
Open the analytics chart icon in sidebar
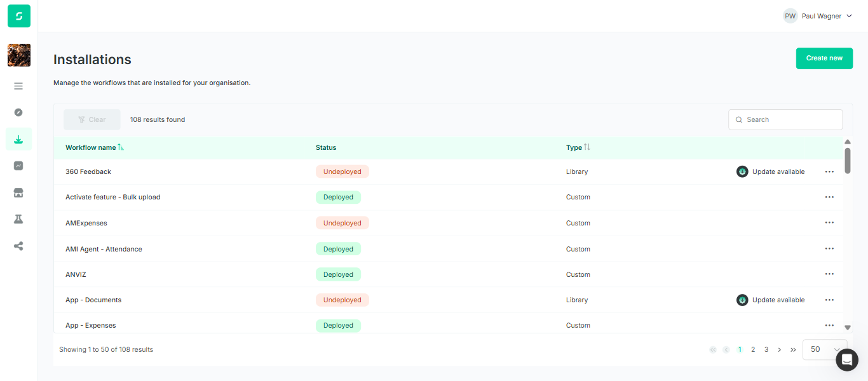[18, 166]
